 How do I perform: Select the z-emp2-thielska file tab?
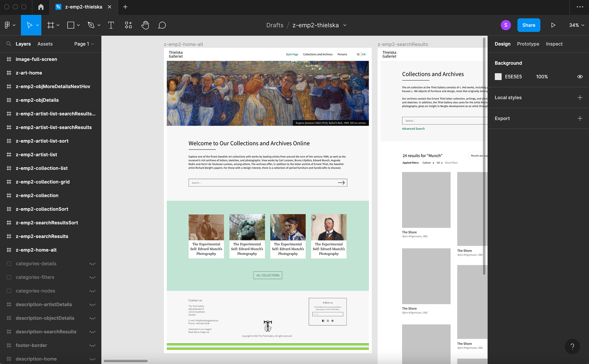point(83,7)
